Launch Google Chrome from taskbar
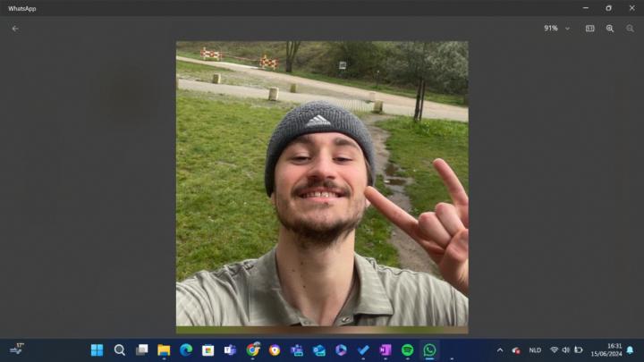644x362 pixels. 252,350
